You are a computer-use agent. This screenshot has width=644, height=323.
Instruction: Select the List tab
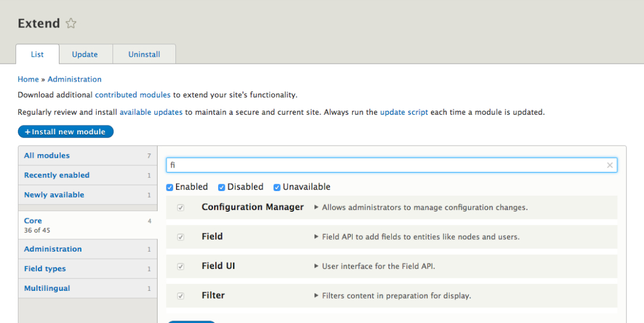pyautogui.click(x=37, y=54)
